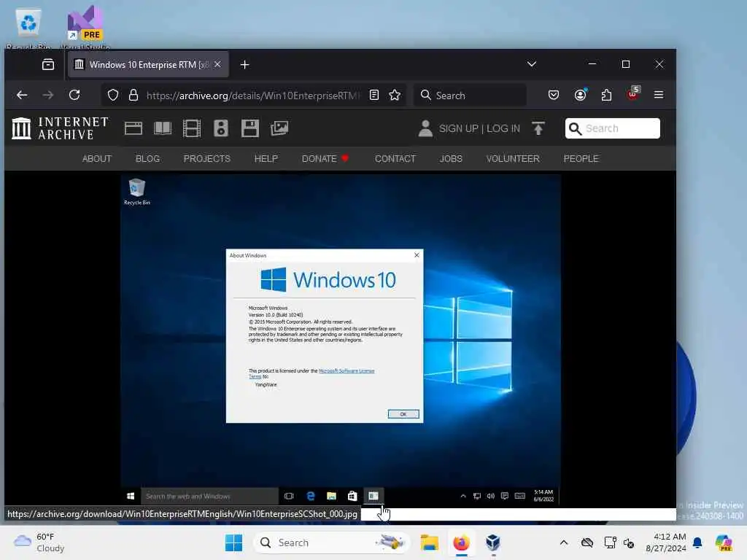Click the upload arrow icon
Screen dimensions: 747x560
pyautogui.click(x=538, y=128)
